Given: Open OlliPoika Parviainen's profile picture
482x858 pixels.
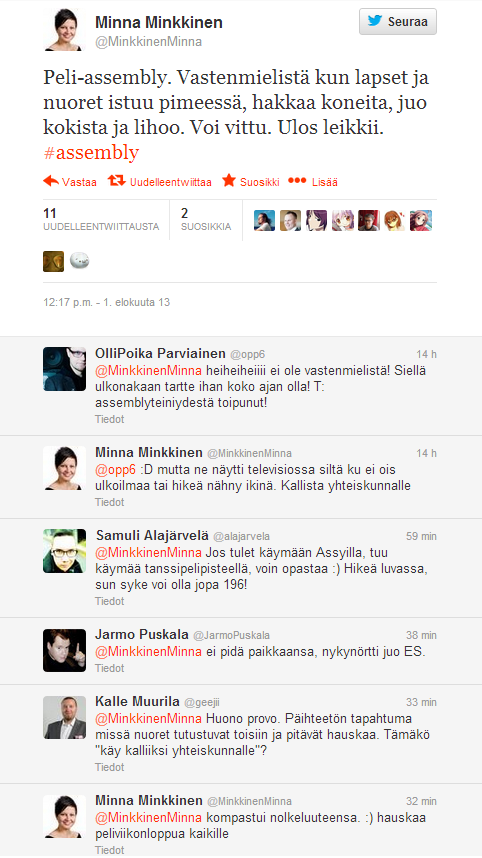Looking at the screenshot, I should [x=65, y=369].
